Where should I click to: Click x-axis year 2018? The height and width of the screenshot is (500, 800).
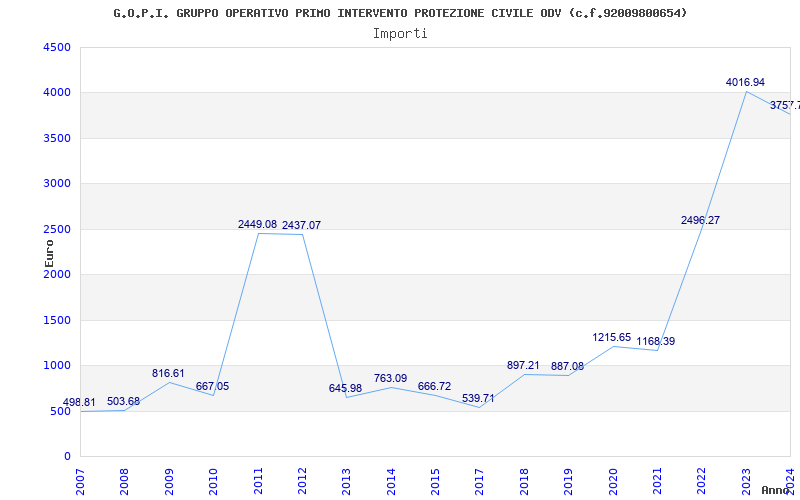(x=524, y=482)
